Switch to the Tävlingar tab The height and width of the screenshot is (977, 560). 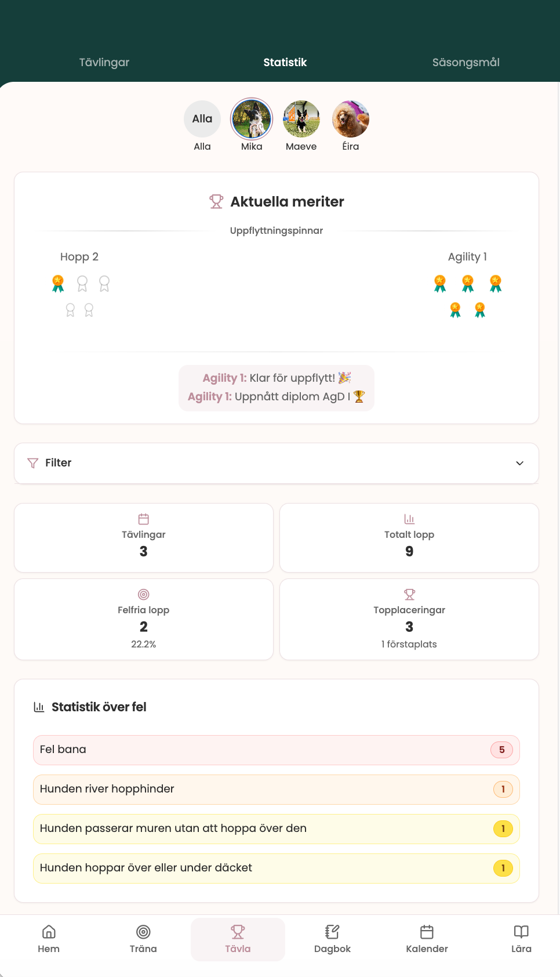click(104, 62)
